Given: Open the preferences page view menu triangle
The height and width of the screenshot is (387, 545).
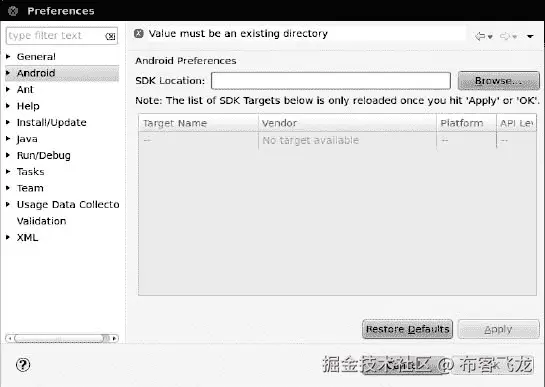Looking at the screenshot, I should [x=530, y=36].
